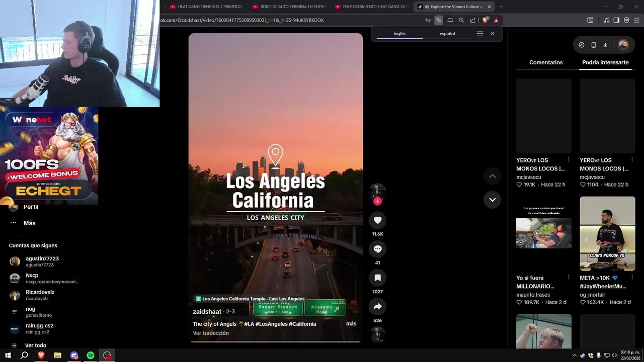Click the phone app icon in top-right pill
Screen dimensions: 644x362
[594, 45]
